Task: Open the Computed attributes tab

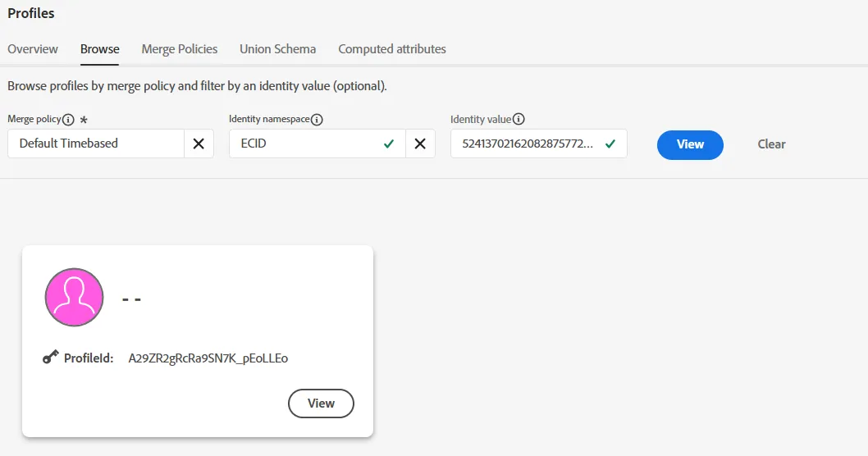Action: click(392, 49)
